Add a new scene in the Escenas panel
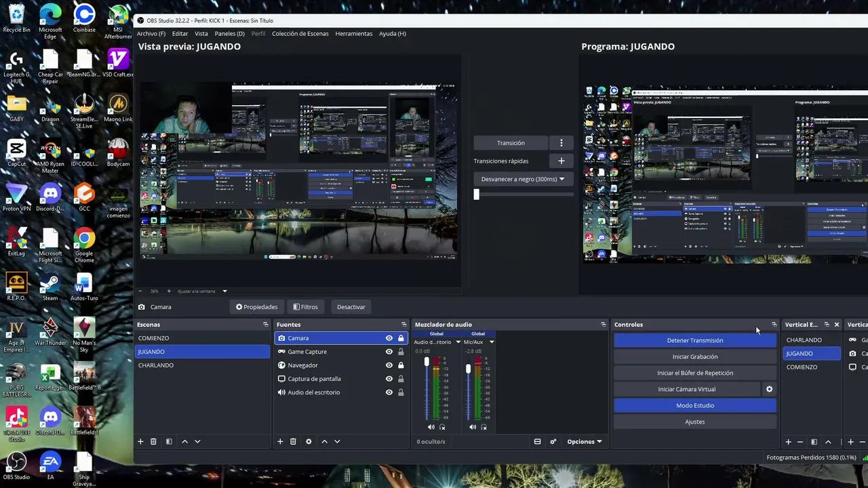Viewport: 868px width, 488px height. pos(140,441)
